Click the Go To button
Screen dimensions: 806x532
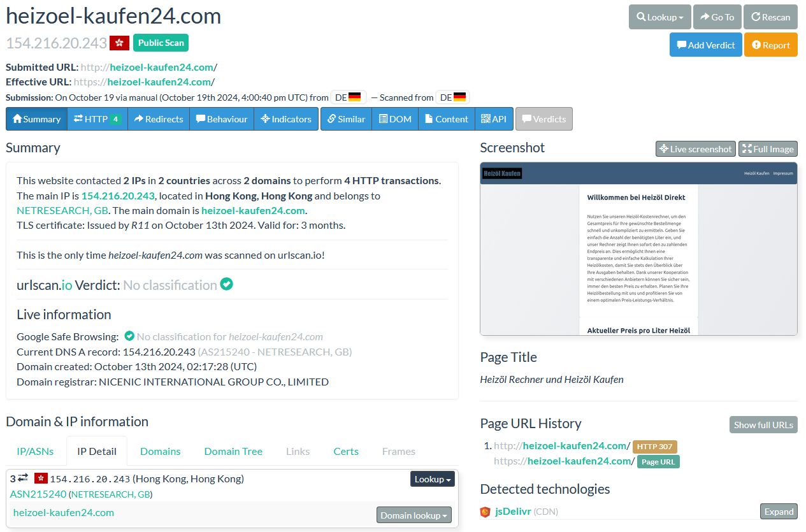[x=717, y=17]
